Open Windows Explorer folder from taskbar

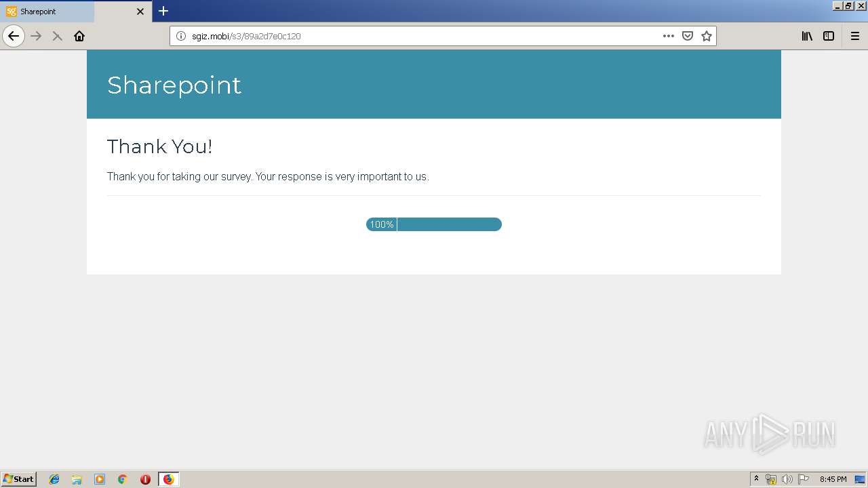point(77,479)
